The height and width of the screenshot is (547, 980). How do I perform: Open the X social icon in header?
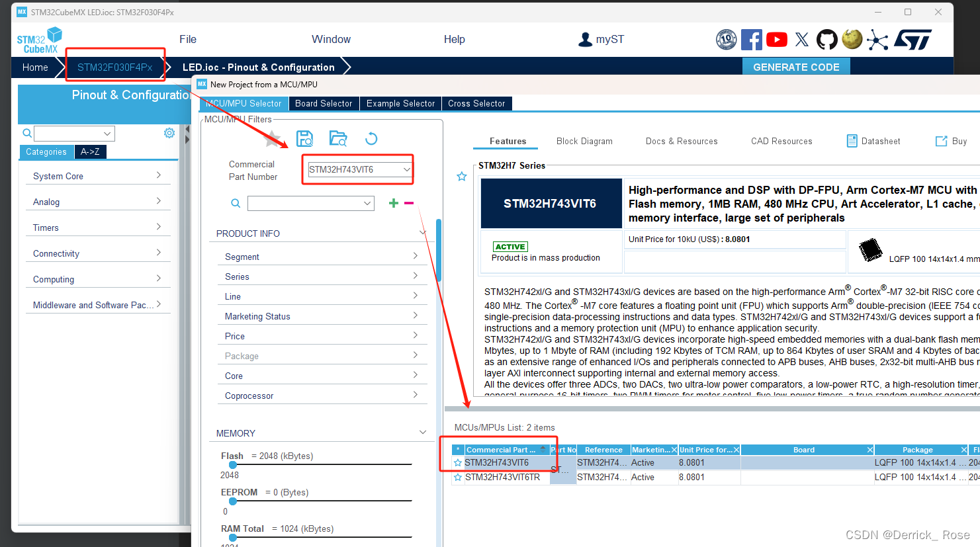click(802, 40)
